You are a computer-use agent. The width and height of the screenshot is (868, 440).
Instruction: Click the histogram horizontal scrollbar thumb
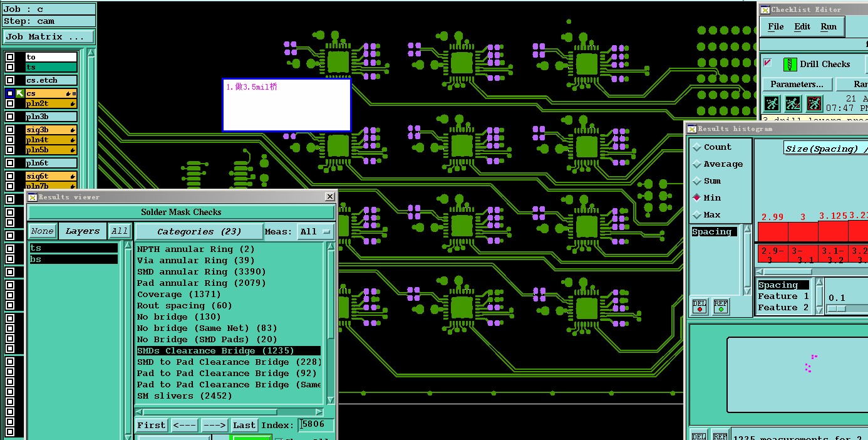coord(788,271)
